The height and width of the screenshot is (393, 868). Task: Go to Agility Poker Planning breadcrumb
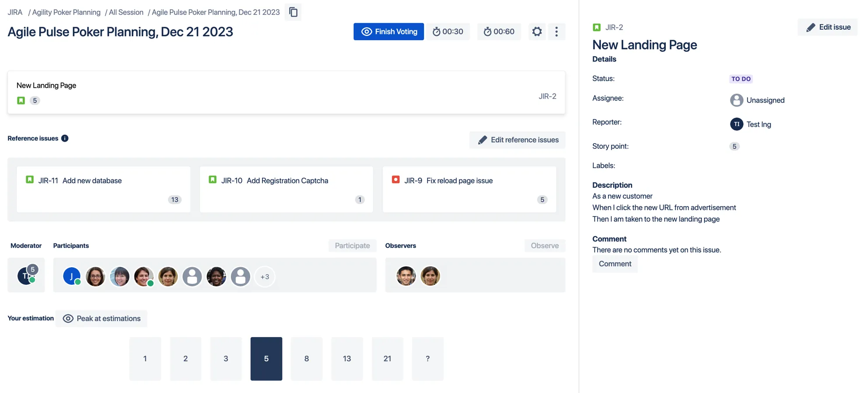66,12
